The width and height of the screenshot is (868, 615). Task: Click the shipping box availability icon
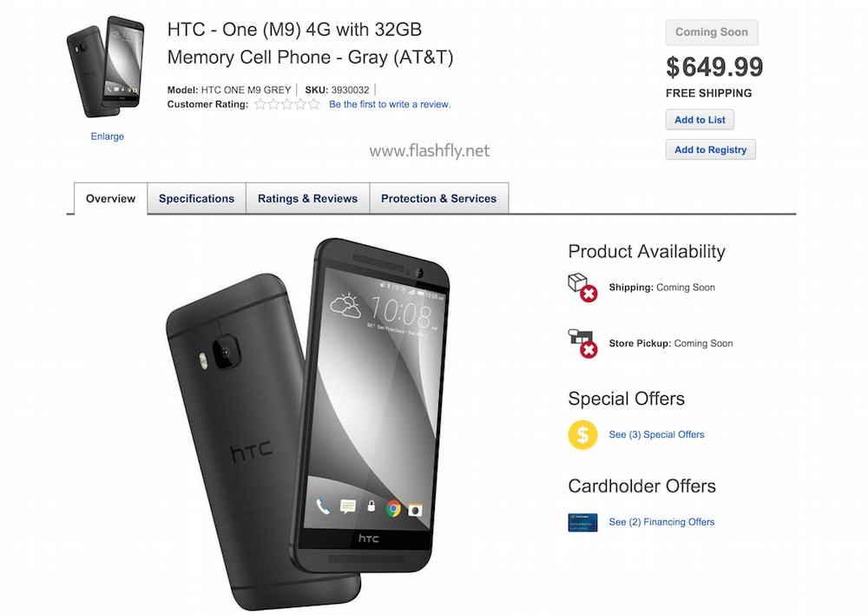(582, 288)
